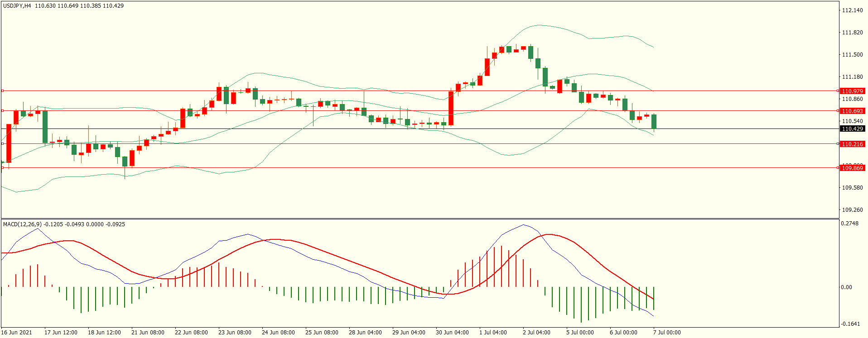The height and width of the screenshot is (338, 868).
Task: Click the black current price label 110.429
Action: click(x=852, y=129)
